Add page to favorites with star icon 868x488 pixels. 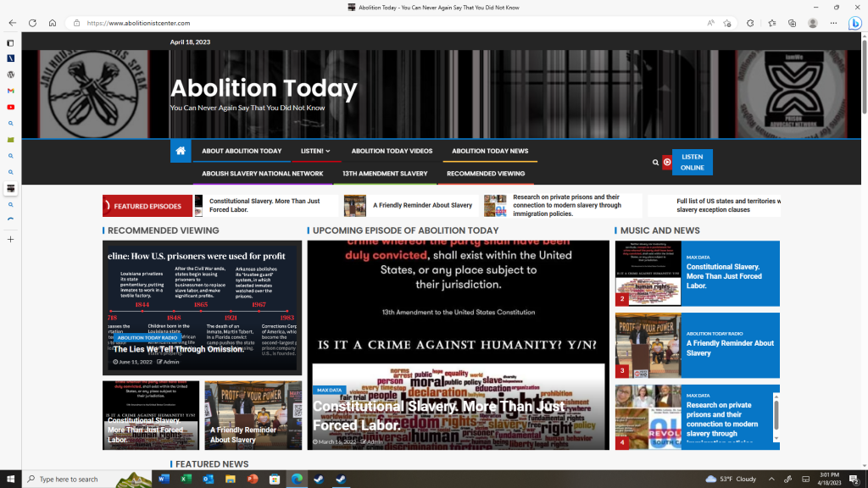727,23
